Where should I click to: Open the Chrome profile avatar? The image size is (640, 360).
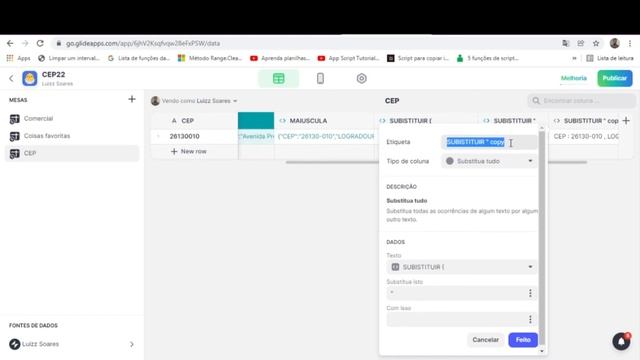pos(615,43)
